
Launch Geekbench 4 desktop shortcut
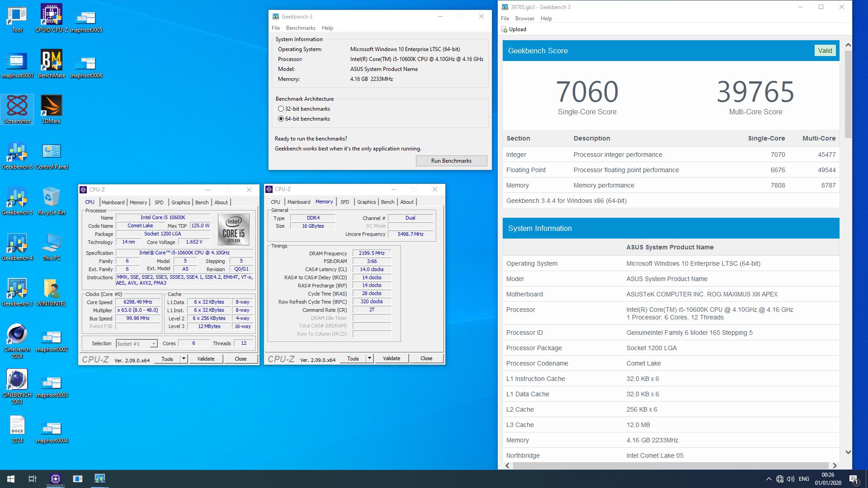[x=17, y=247]
